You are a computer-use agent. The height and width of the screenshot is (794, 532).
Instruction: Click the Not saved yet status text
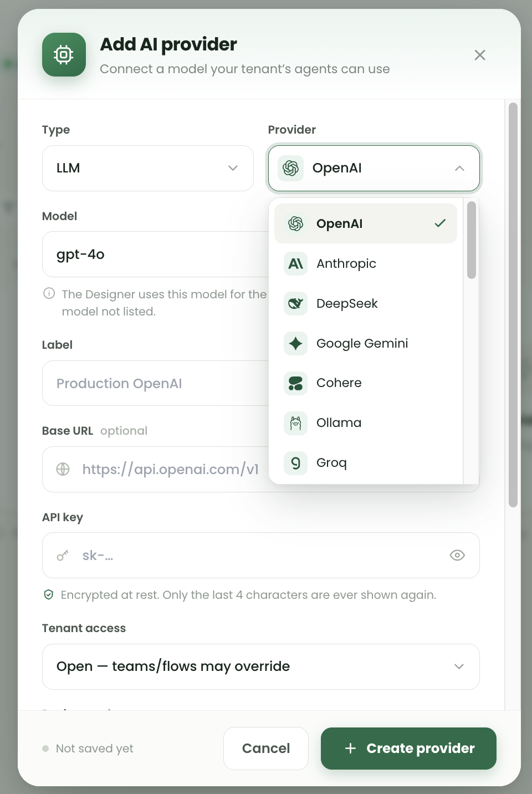[95, 749]
